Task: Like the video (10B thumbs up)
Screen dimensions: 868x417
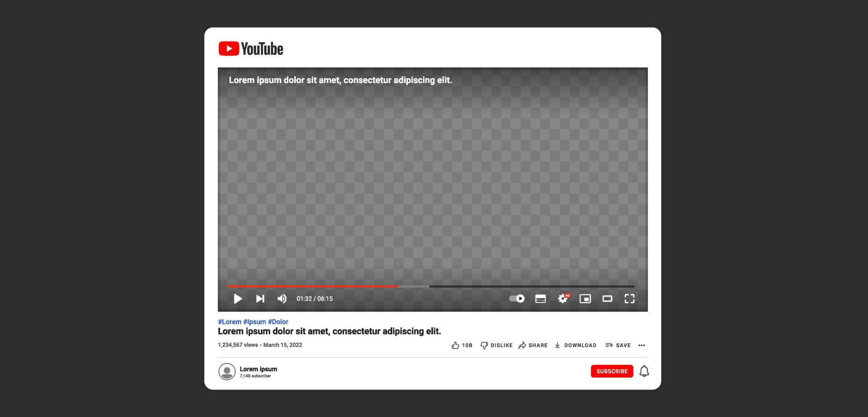Action: coord(462,345)
